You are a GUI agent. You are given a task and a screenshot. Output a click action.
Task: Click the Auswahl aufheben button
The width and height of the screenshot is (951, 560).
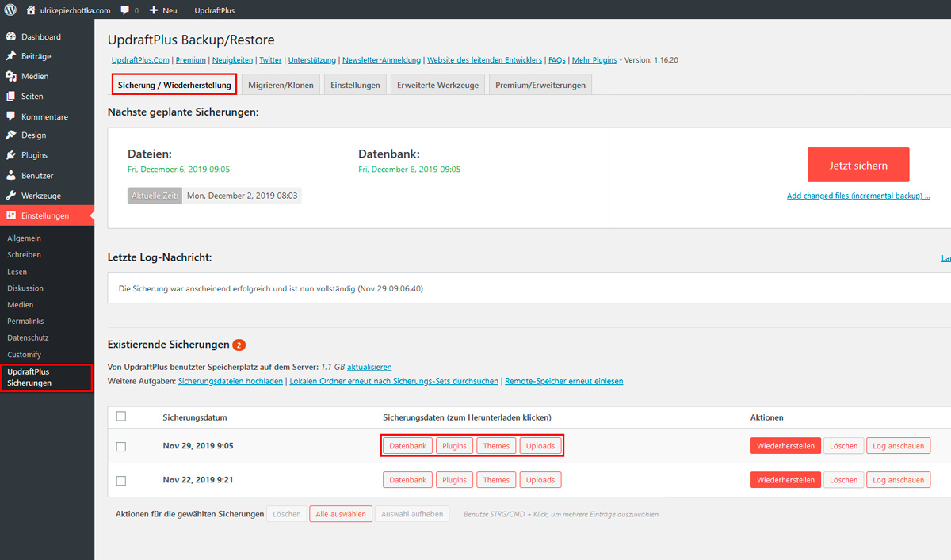pyautogui.click(x=412, y=514)
